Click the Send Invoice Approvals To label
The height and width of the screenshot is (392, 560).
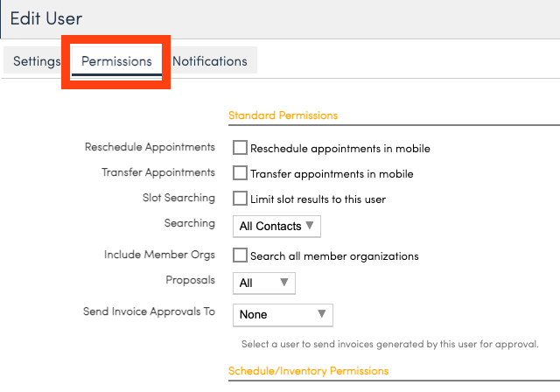[x=149, y=311]
